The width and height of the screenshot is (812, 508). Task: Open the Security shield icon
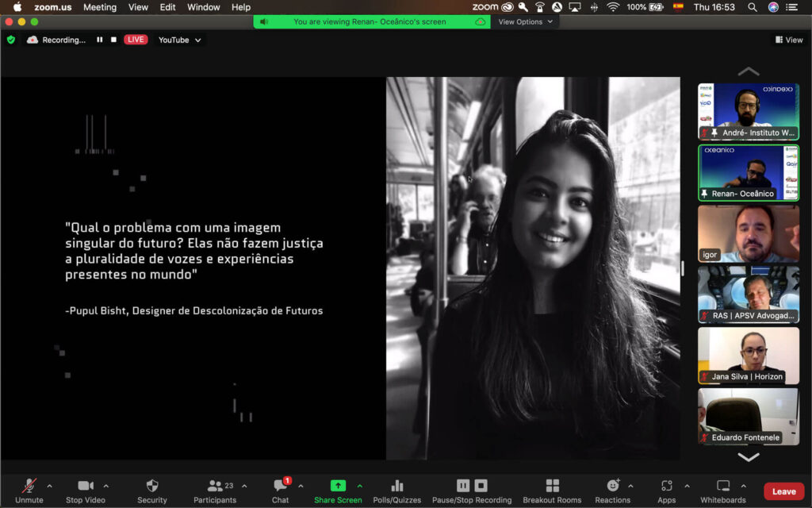tap(152, 486)
